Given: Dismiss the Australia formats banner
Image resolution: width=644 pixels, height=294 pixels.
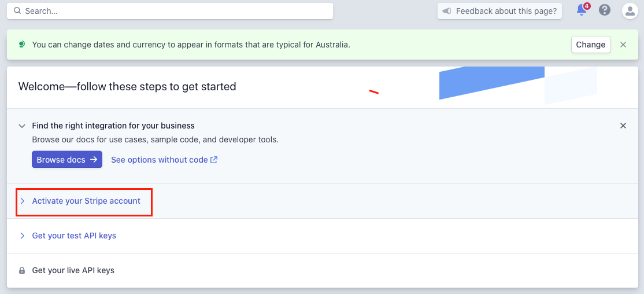Looking at the screenshot, I should pyautogui.click(x=623, y=45).
